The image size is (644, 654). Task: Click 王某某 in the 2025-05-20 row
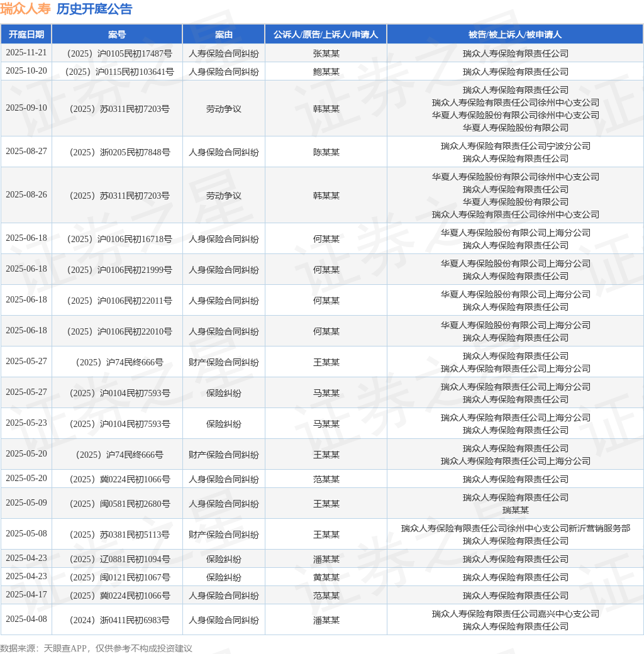tap(326, 455)
